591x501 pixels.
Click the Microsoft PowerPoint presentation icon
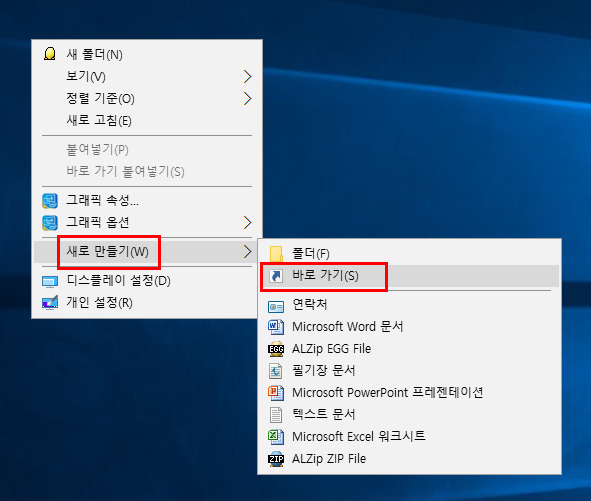276,393
